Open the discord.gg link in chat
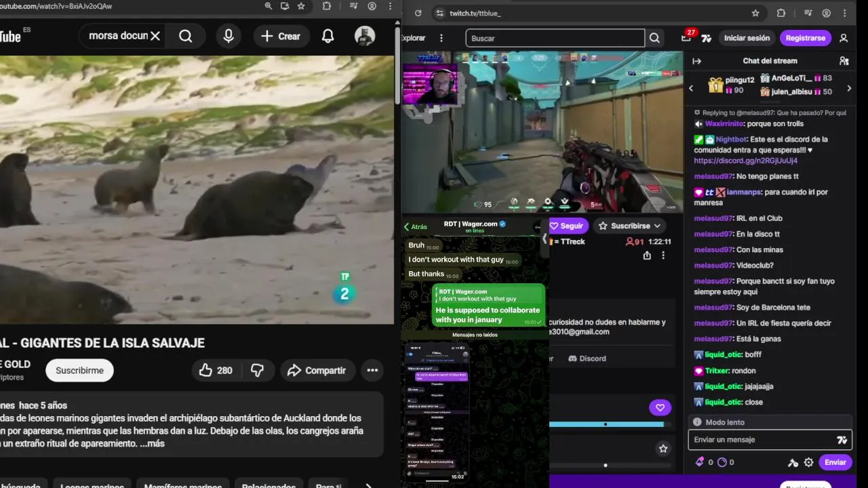 pyautogui.click(x=745, y=161)
